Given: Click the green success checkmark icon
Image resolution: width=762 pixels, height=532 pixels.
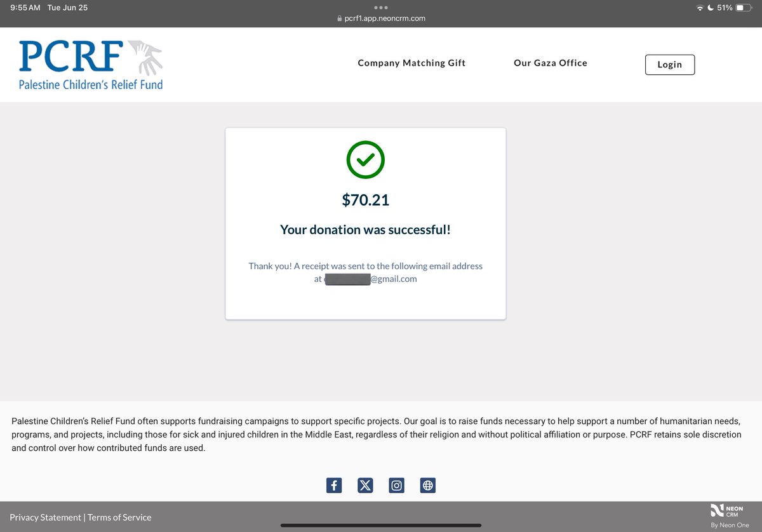Looking at the screenshot, I should 366,160.
